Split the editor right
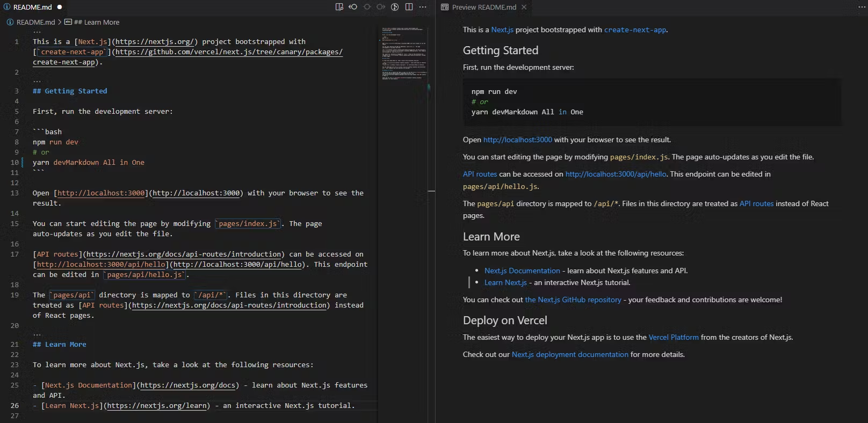The image size is (868, 423). [x=409, y=7]
